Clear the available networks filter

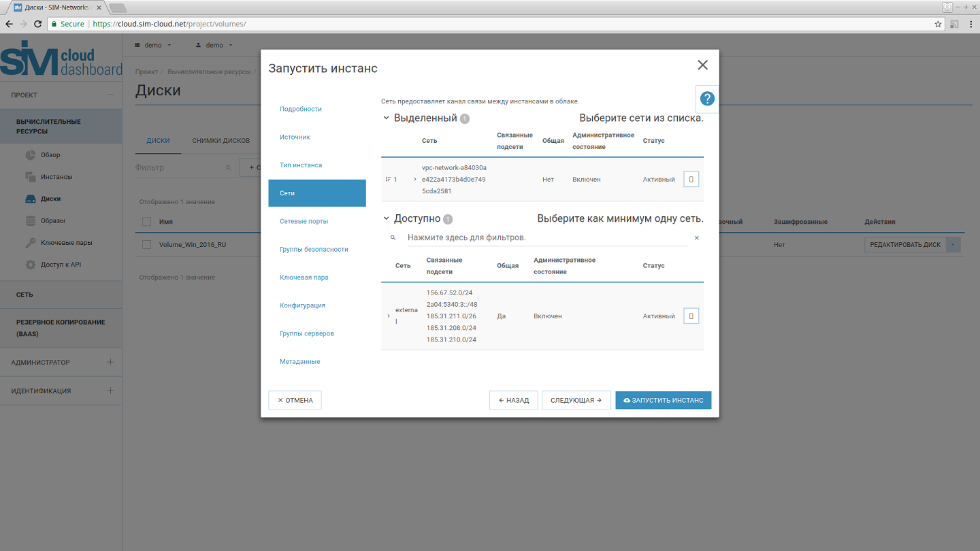click(696, 238)
